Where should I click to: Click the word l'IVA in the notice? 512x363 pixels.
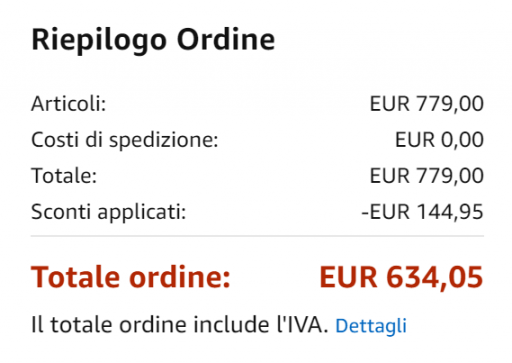pyautogui.click(x=302, y=325)
